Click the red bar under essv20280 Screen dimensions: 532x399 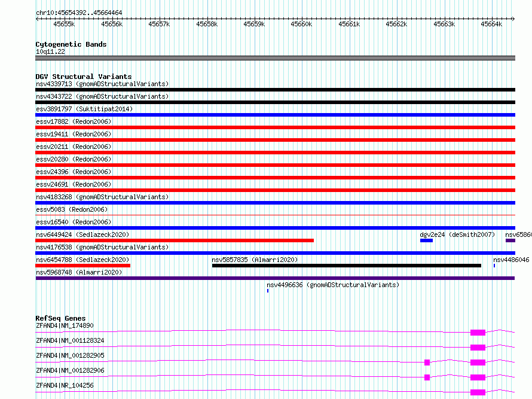(x=275, y=165)
